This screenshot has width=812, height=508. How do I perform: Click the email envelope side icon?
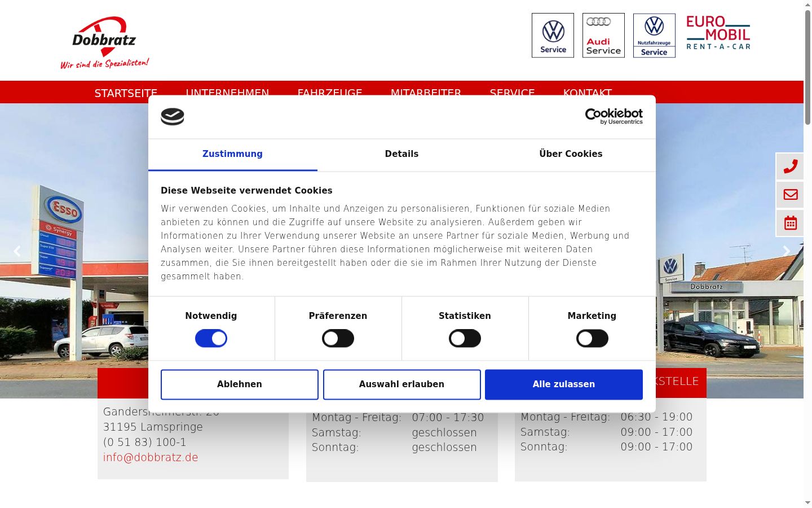coord(791,195)
